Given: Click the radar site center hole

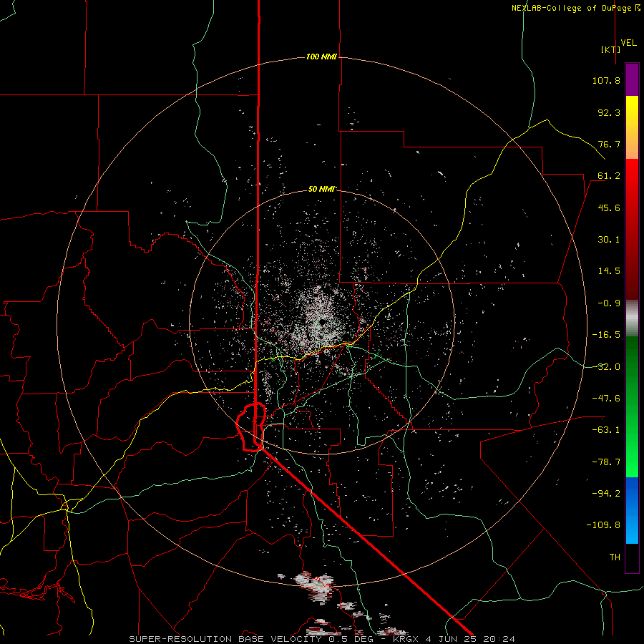Looking at the screenshot, I should coord(322,321).
